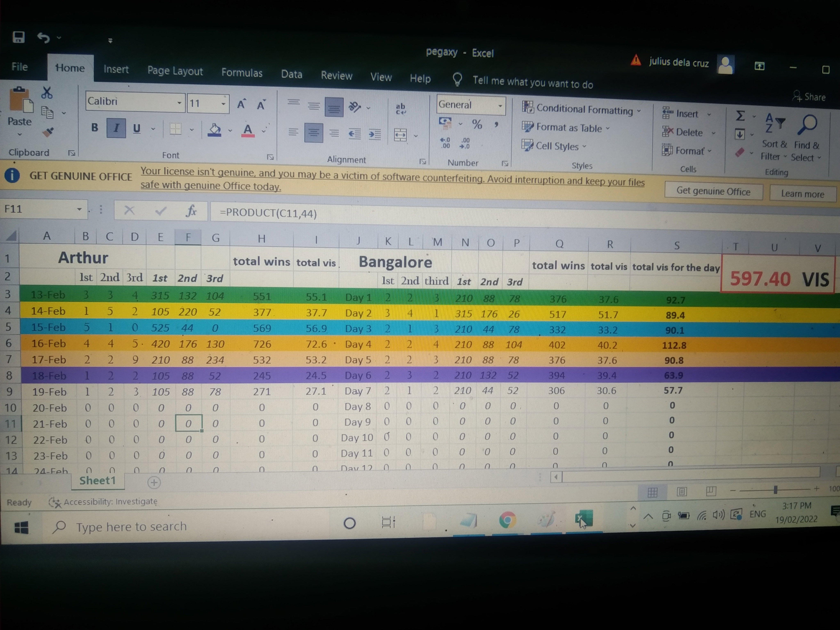Image resolution: width=840 pixels, height=630 pixels.
Task: Follow the license isn't genuine warning link
Action: point(392,179)
